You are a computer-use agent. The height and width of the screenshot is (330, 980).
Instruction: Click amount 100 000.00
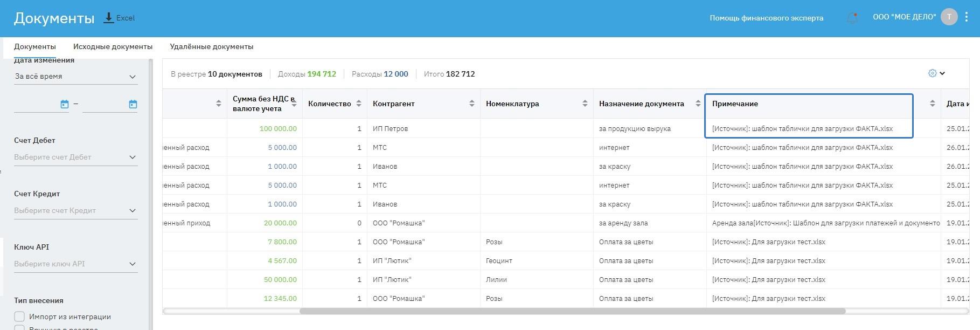pyautogui.click(x=278, y=128)
